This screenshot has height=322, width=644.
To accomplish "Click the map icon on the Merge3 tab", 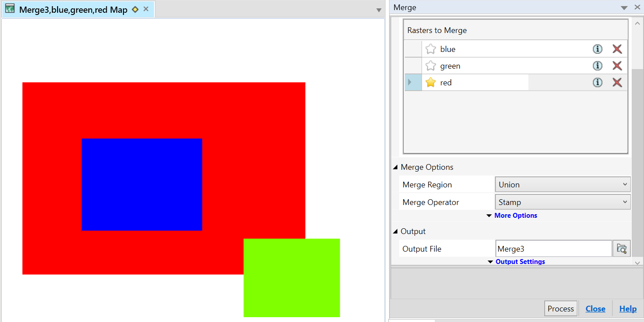I will point(10,9).
